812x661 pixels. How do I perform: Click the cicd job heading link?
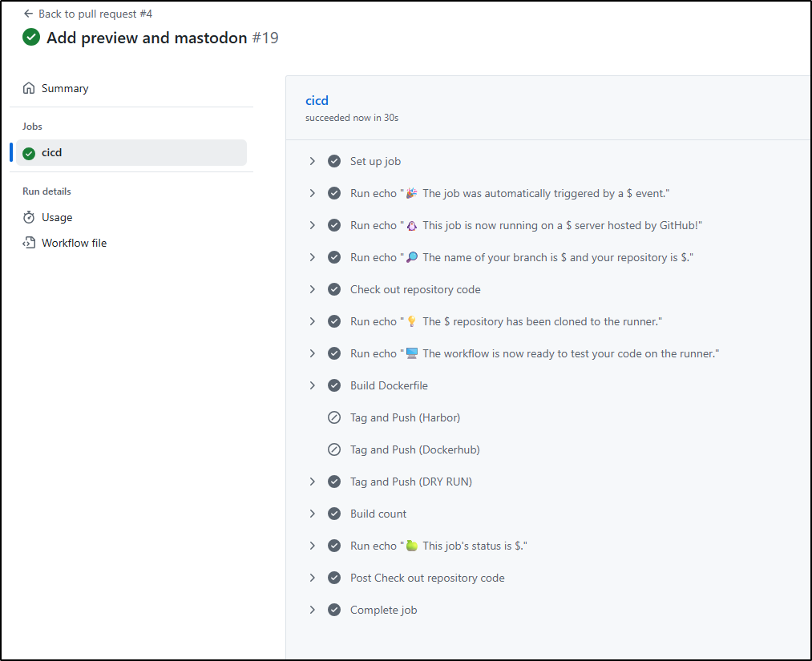[x=317, y=100]
